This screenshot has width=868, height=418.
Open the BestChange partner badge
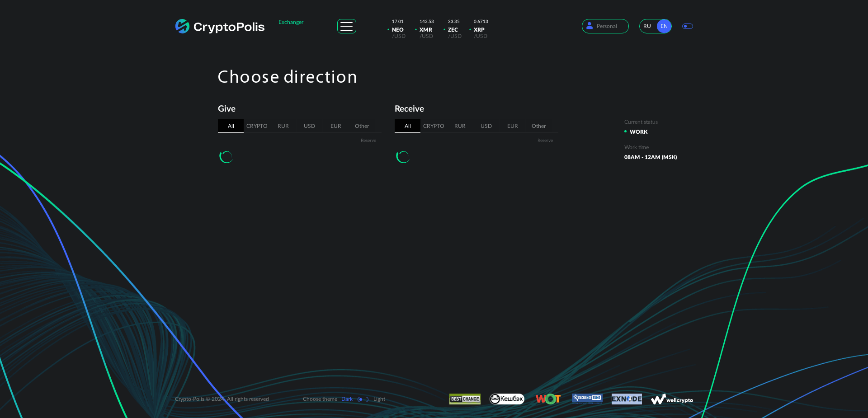coord(465,399)
